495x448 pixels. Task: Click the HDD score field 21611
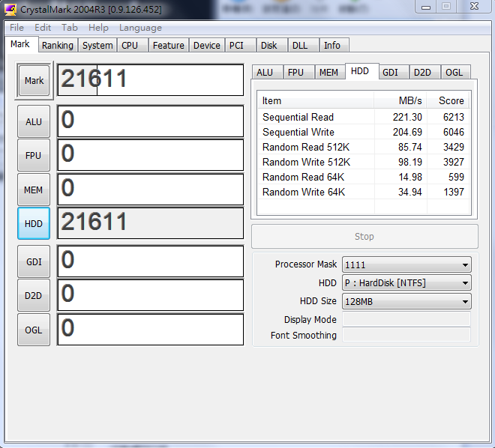(151, 223)
